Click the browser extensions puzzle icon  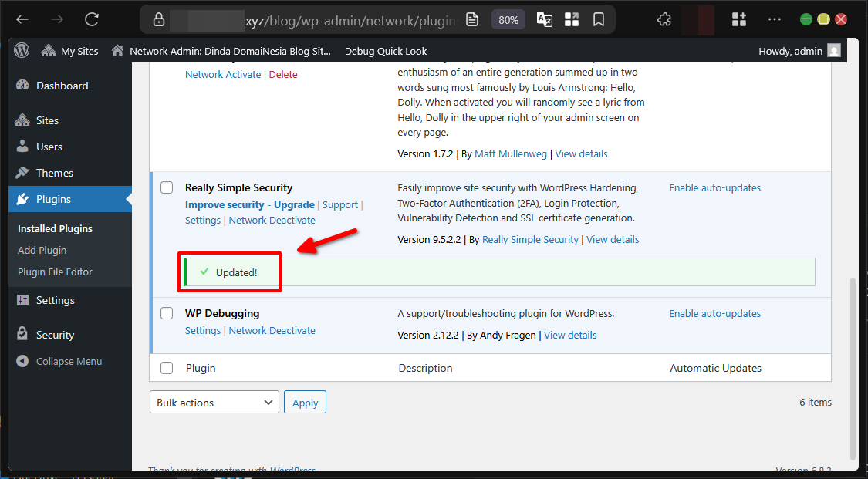pos(664,19)
